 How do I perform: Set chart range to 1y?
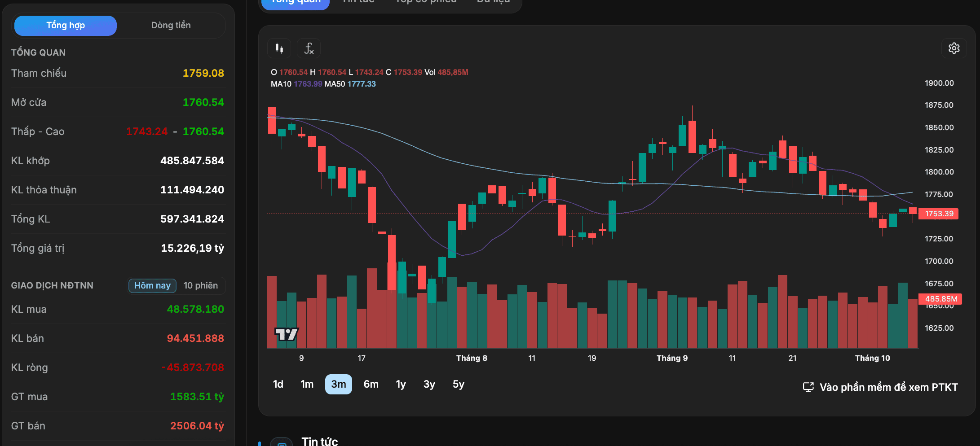pos(401,385)
